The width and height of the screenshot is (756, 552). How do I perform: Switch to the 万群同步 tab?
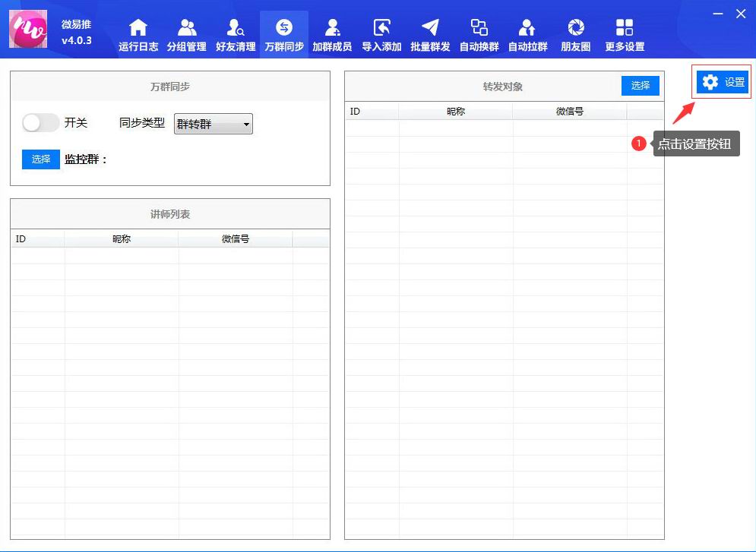pos(283,35)
